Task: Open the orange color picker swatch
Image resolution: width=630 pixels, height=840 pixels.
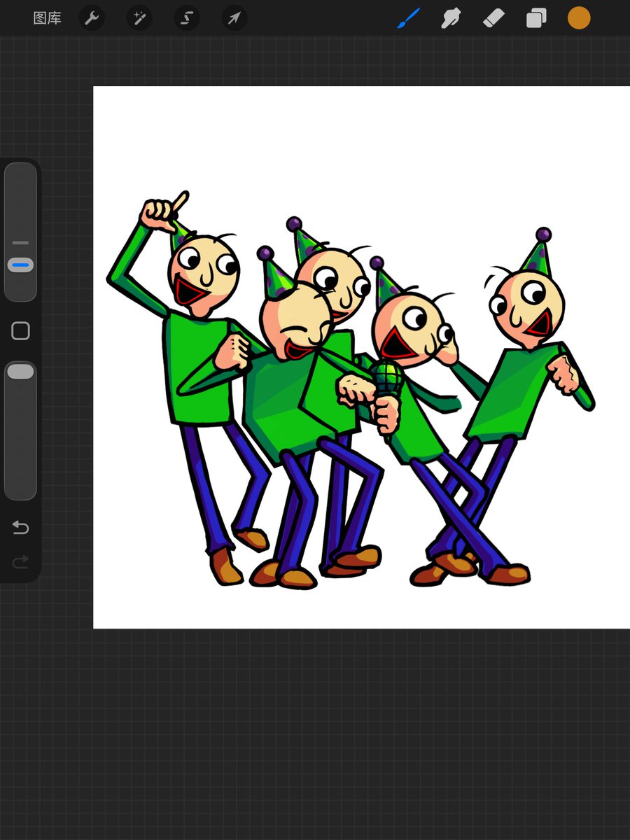Action: [x=579, y=18]
